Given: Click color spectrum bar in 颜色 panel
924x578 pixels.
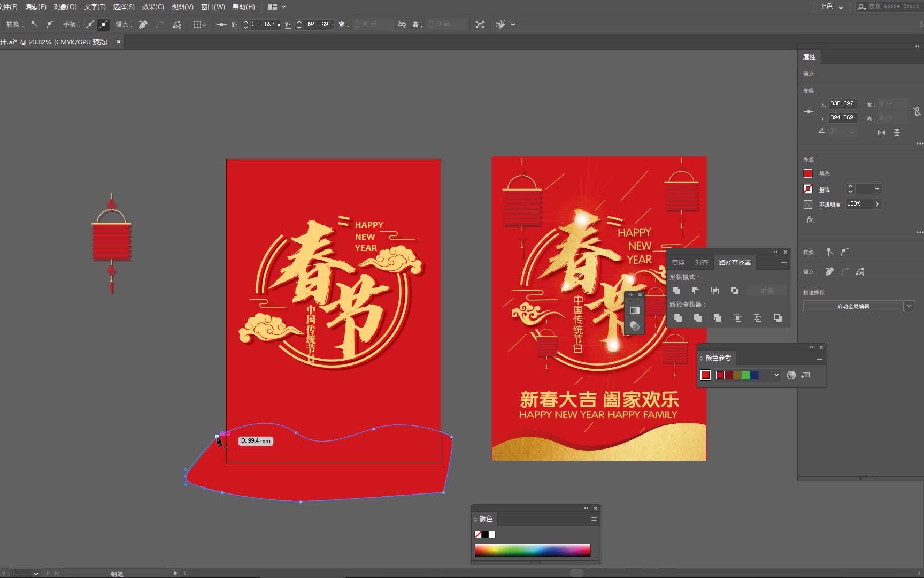Looking at the screenshot, I should [533, 550].
